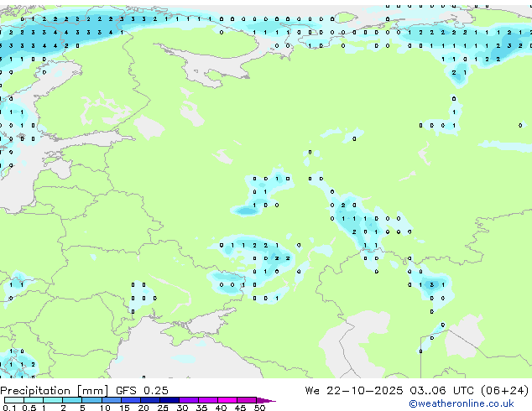
Task: Click the '20' legend scale label
Action: 143,408
